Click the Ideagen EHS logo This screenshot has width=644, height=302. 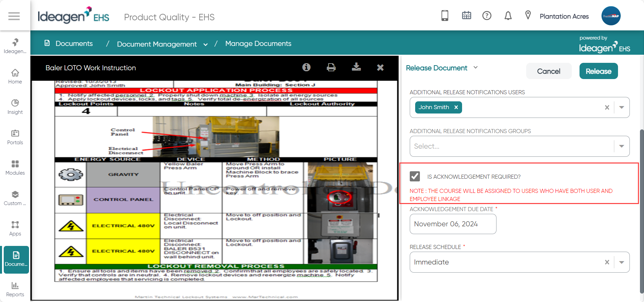pos(73,15)
